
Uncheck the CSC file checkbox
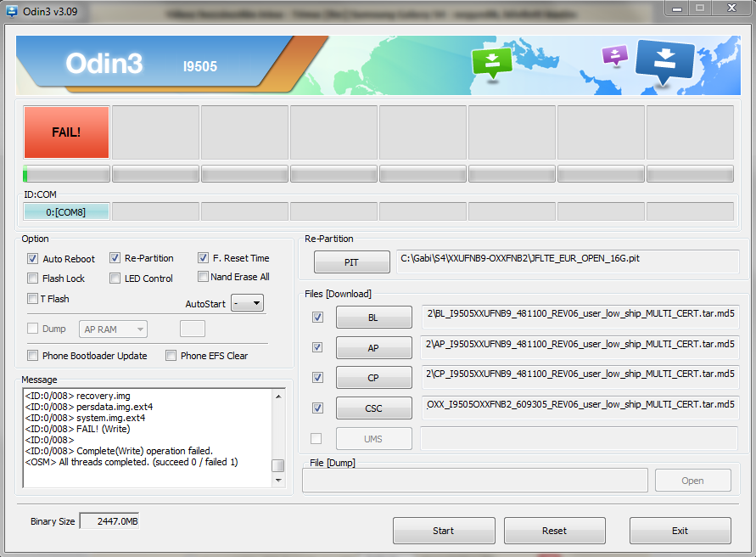click(x=317, y=408)
